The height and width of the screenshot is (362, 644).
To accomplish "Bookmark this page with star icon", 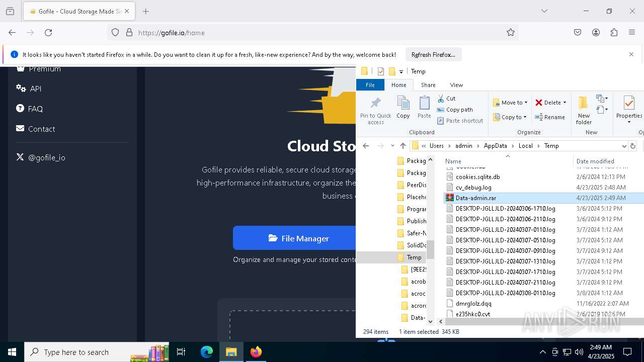I will [x=511, y=33].
